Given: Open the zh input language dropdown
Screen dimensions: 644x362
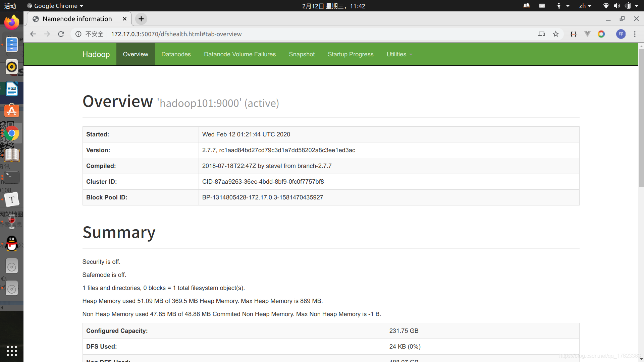Looking at the screenshot, I should point(585,6).
